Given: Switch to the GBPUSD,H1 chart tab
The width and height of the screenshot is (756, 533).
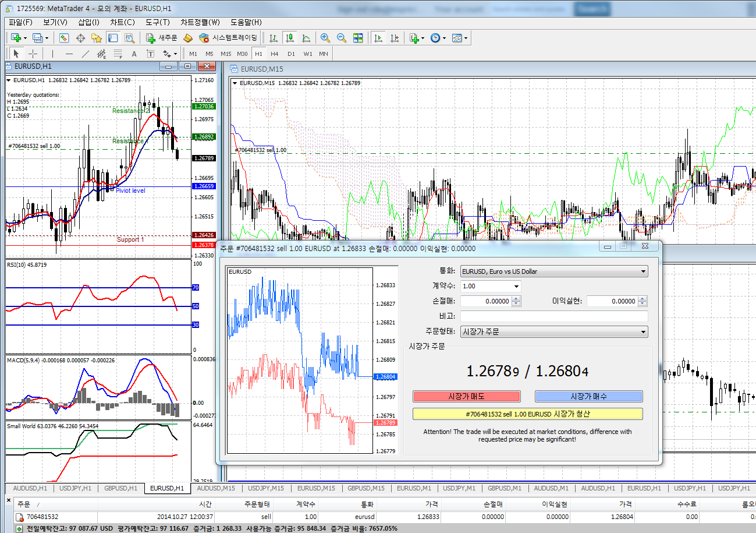Looking at the screenshot, I should tap(121, 488).
